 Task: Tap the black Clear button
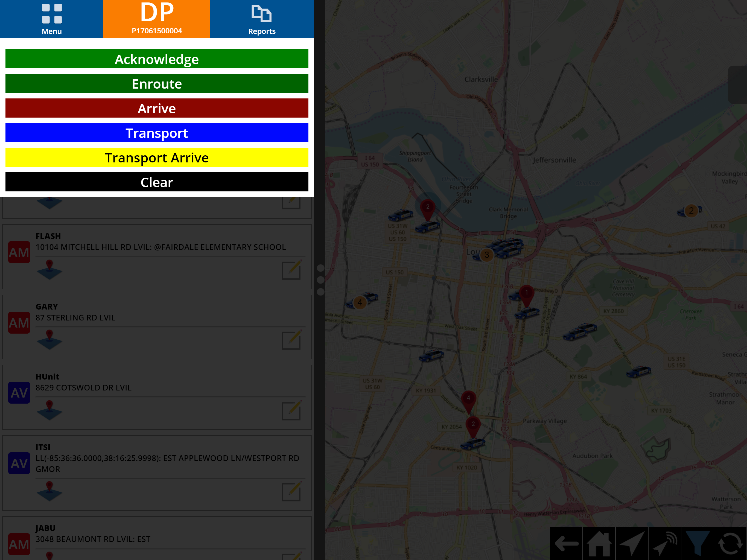pyautogui.click(x=157, y=182)
